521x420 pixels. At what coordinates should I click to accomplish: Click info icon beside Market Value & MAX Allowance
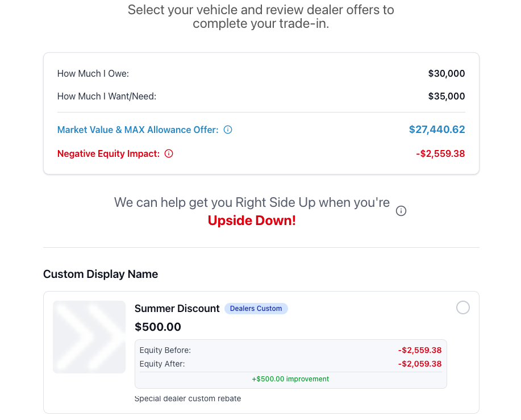(x=228, y=130)
